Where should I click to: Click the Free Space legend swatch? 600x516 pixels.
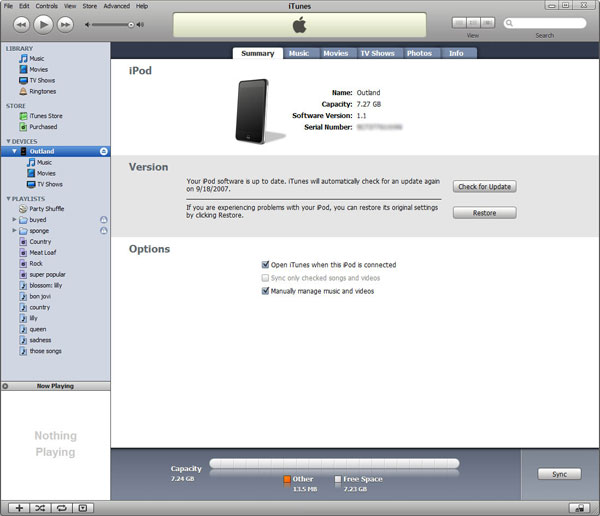(338, 479)
